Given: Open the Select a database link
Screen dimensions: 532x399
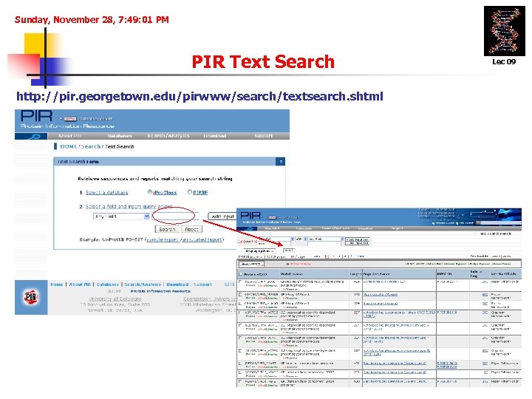Looking at the screenshot, I should (106, 192).
